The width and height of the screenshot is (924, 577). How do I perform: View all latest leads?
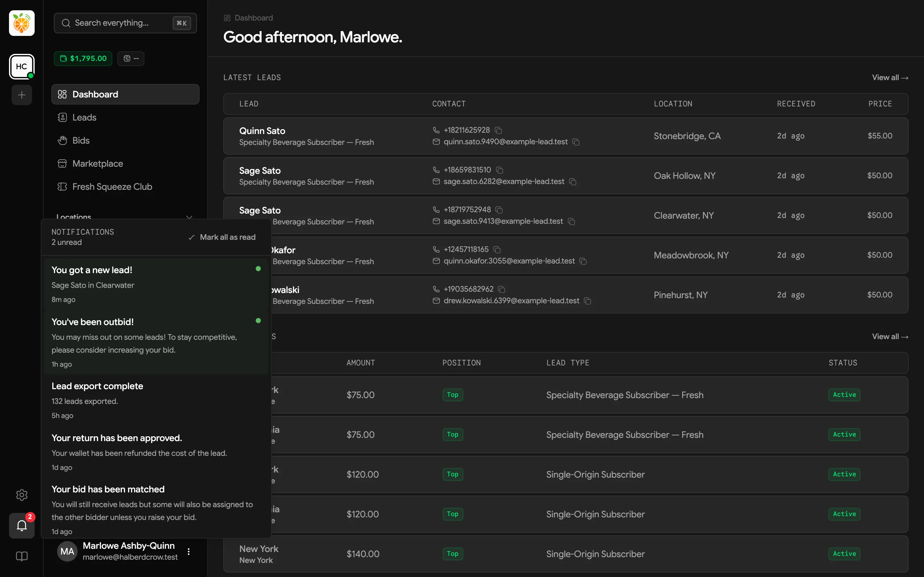pos(890,78)
